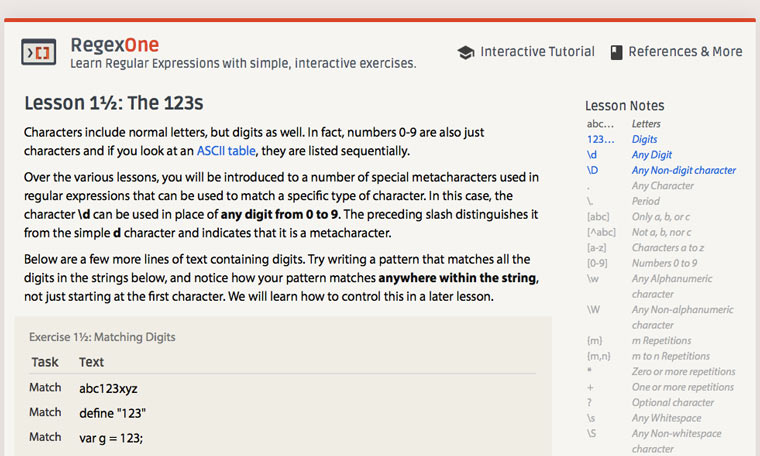Click the 'Period' lesson note
The width and height of the screenshot is (760, 456).
coord(647,202)
